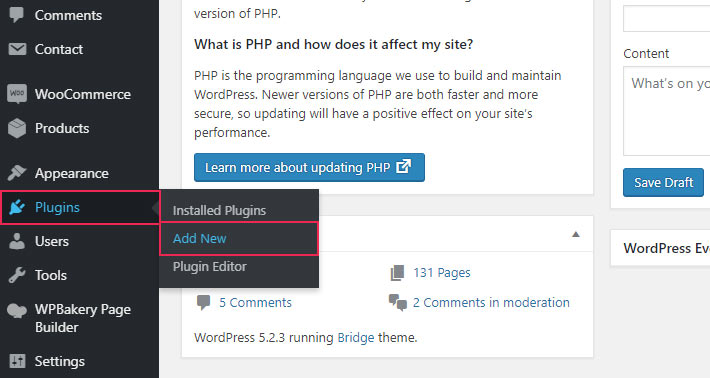Viewport: 710px width, 378px height.
Task: Open 2 Comments in moderation link
Action: tap(491, 302)
